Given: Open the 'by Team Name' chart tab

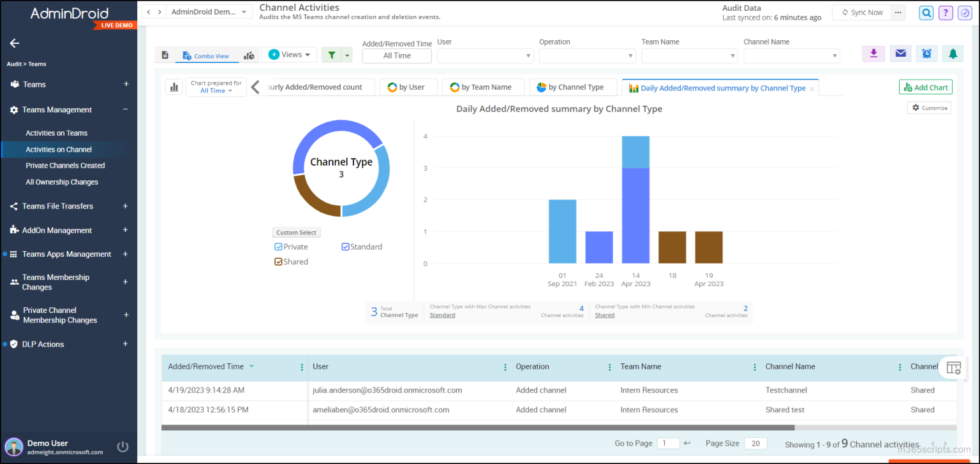Looking at the screenshot, I should click(x=483, y=87).
